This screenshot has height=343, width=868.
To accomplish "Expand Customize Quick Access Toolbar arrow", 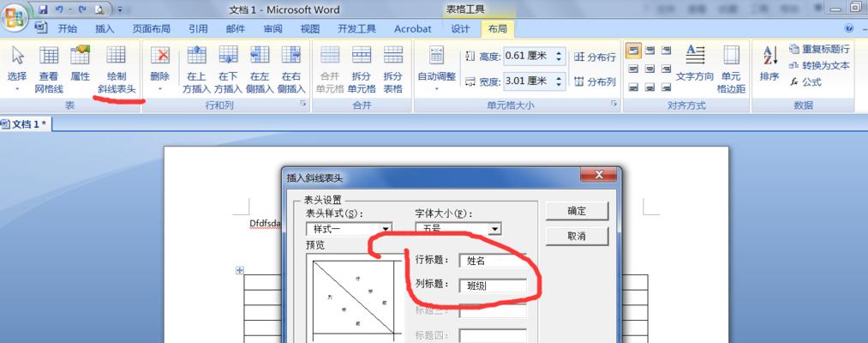I will coord(120,10).
